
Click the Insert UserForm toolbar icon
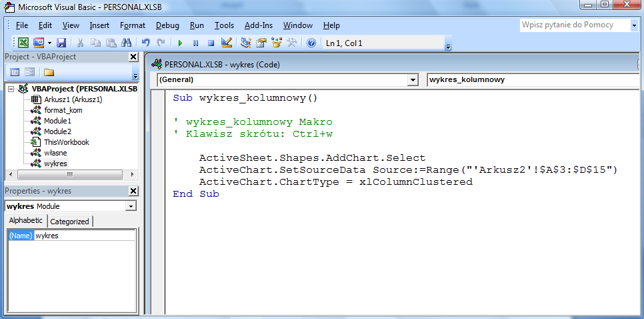[x=39, y=43]
